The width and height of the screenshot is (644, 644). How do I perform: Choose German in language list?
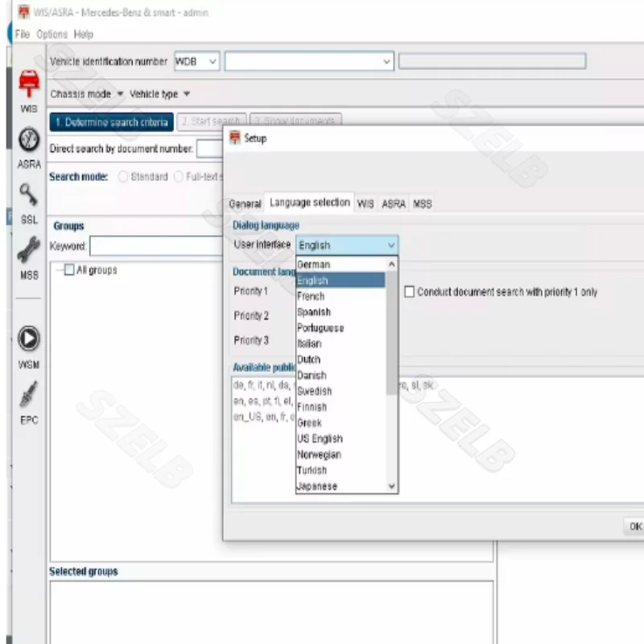pos(341,265)
